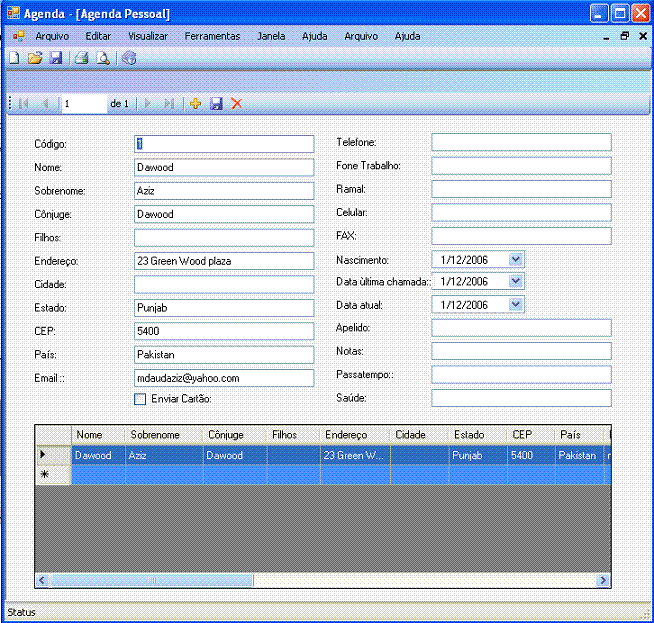Click the Sobrenome column header

click(164, 435)
